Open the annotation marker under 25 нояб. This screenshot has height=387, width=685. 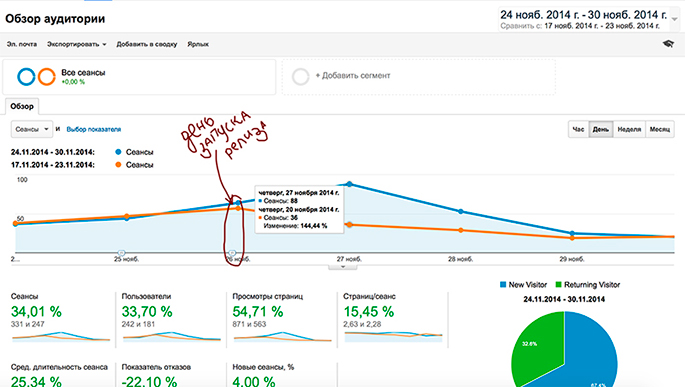(x=122, y=253)
